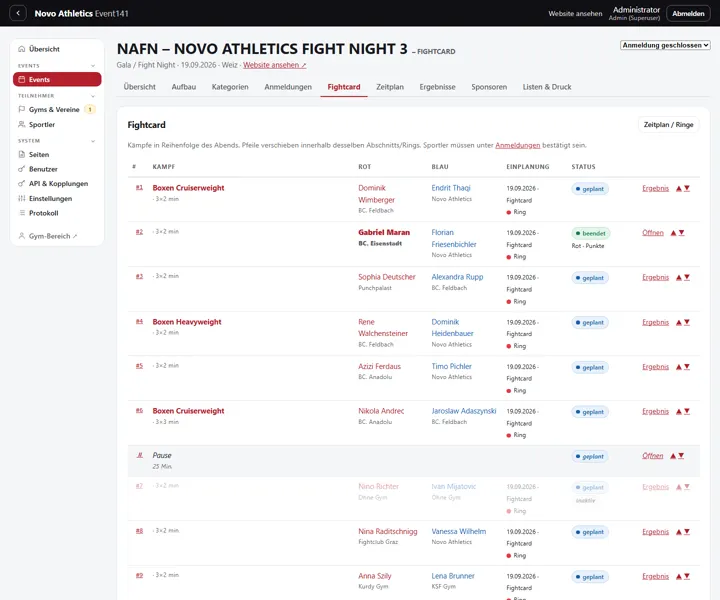Image resolution: width=720 pixels, height=600 pixels.
Task: Open athlete Rene Walchensteiner
Action: click(383, 328)
